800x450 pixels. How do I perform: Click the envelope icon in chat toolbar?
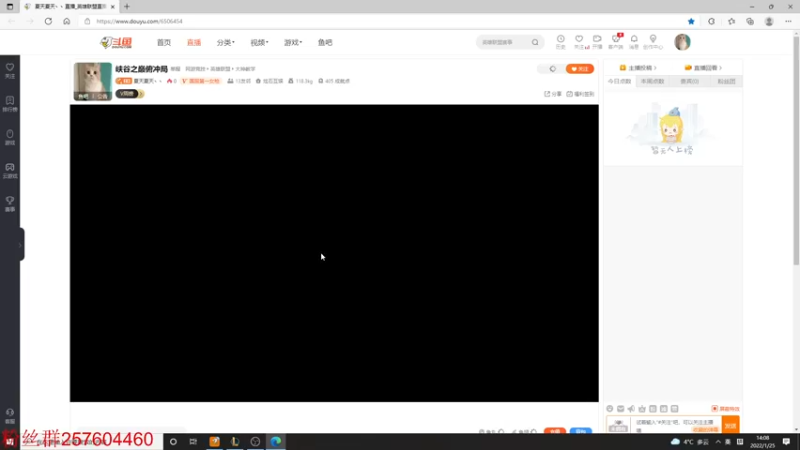pos(620,409)
